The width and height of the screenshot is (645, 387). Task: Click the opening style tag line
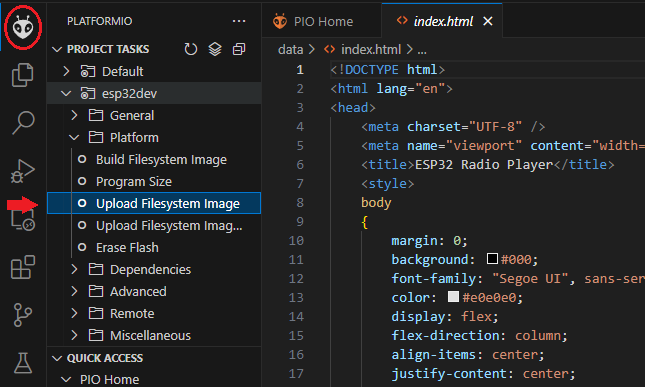click(x=387, y=183)
